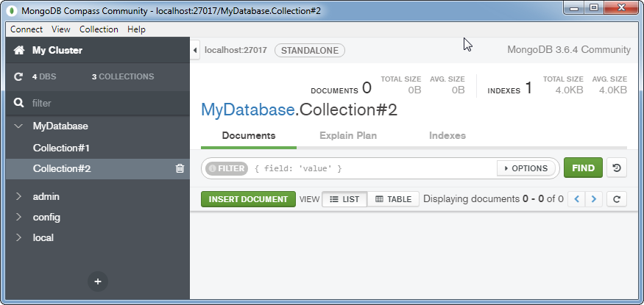Expand the local database
The image size is (644, 305).
click(18, 237)
